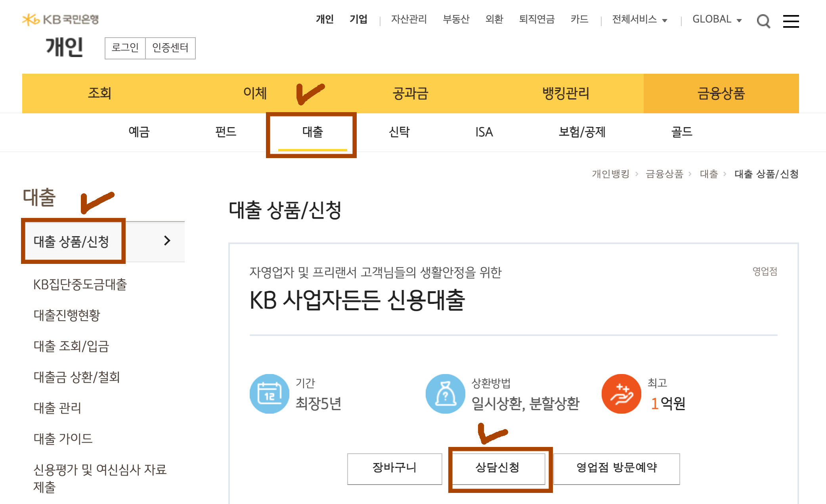Image resolution: width=826 pixels, height=504 pixels.
Task: Click 개인뱅킹 in breadcrumb
Action: pos(610,174)
